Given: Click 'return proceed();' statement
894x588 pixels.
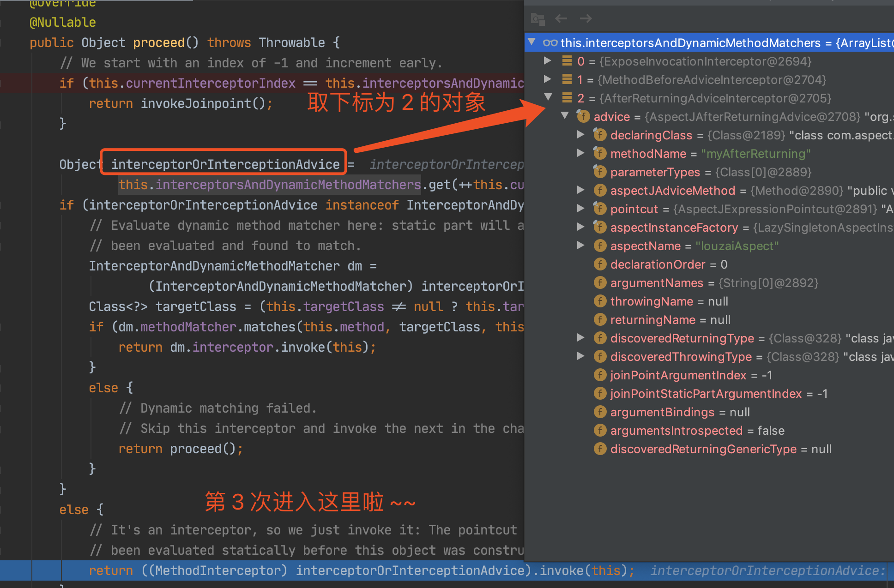Looking at the screenshot, I should pyautogui.click(x=181, y=449).
